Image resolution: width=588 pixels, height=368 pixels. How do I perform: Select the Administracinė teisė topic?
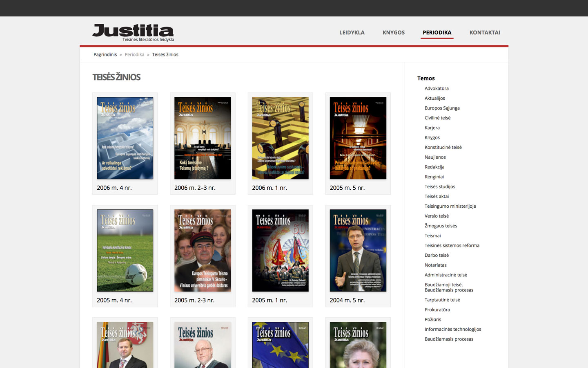tap(446, 275)
